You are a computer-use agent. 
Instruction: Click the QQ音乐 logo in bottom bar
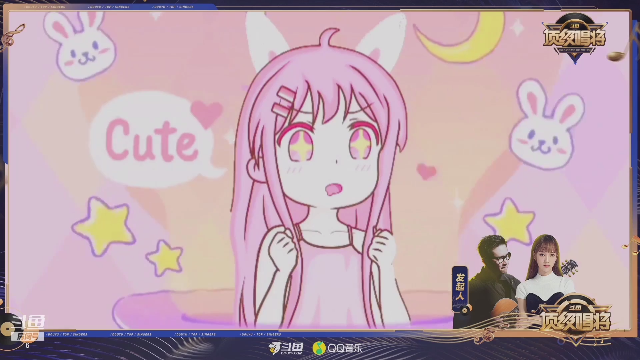(x=337, y=348)
